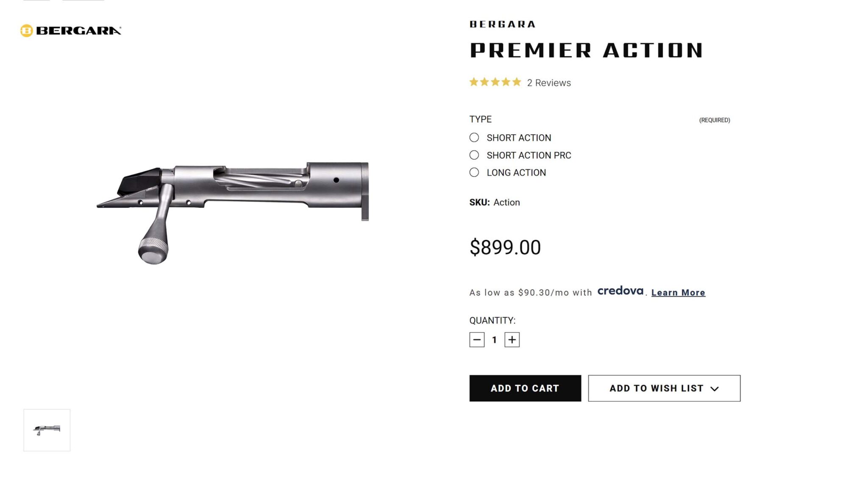
Task: Click the Credova financing logo
Action: (620, 292)
